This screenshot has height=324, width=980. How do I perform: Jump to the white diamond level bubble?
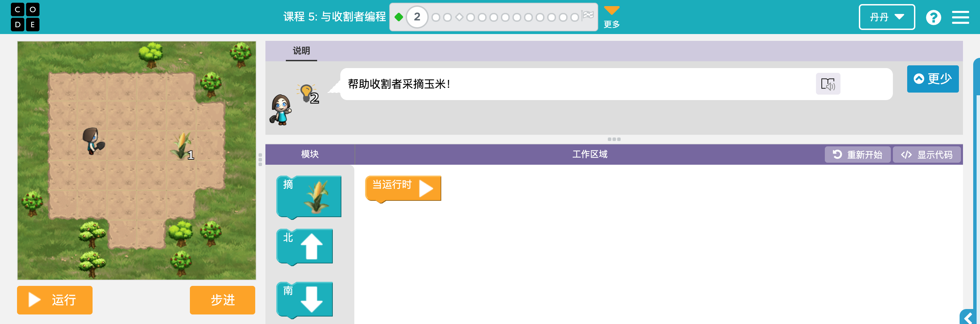point(459,17)
